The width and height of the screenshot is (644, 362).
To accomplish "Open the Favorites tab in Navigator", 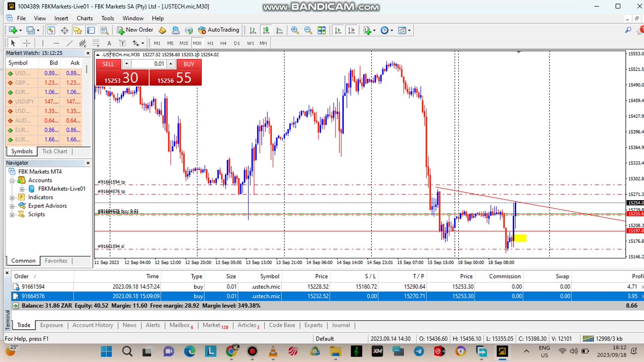I will point(56,260).
